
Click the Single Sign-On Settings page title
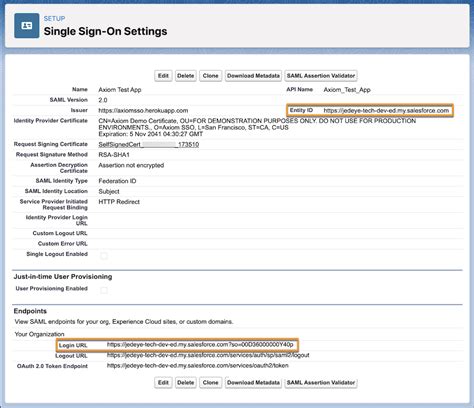(x=105, y=31)
